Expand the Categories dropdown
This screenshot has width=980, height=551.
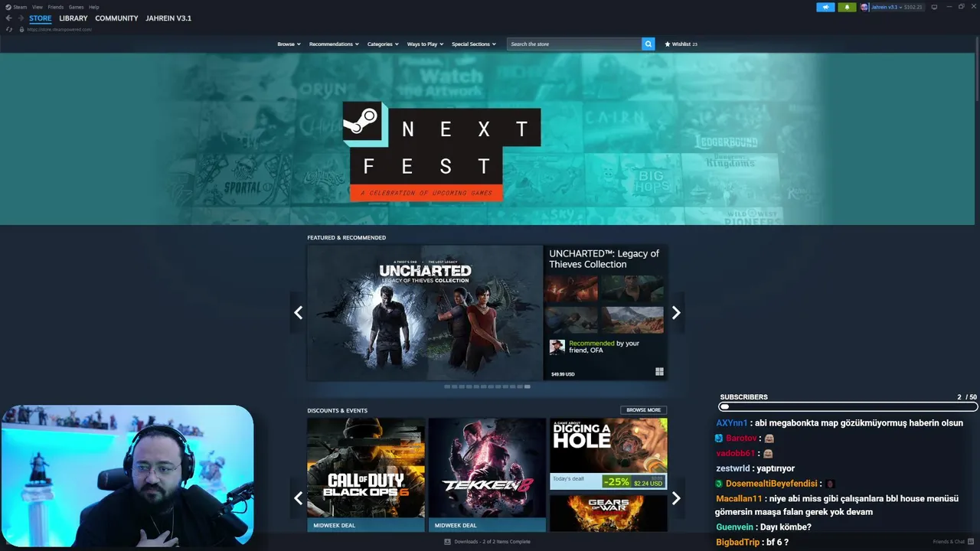pos(383,44)
